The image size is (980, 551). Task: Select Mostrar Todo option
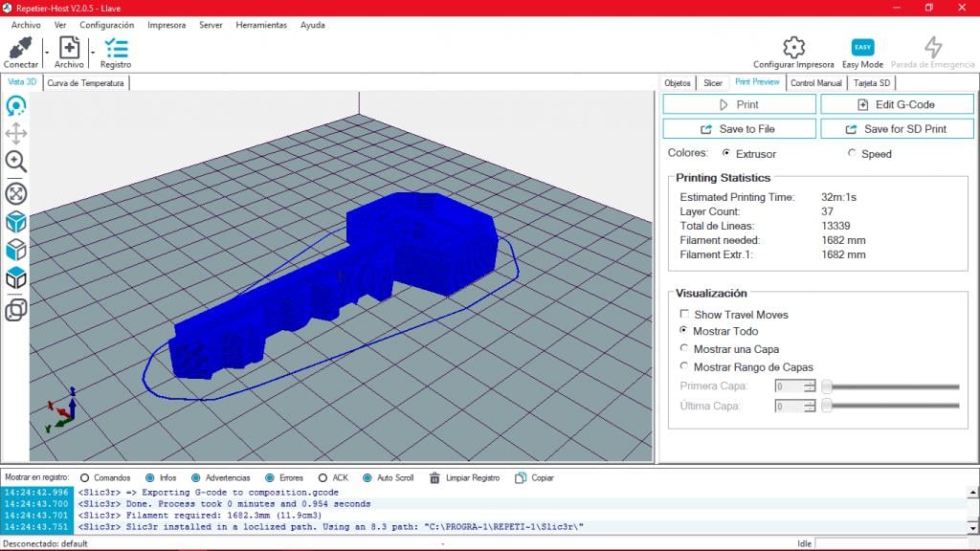click(x=683, y=330)
